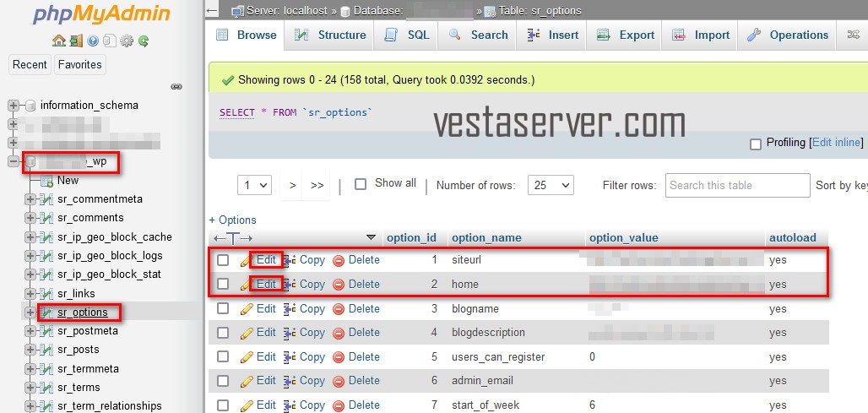The width and height of the screenshot is (868, 413).
Task: Click Edit link for the siteurl row
Action: (x=266, y=260)
